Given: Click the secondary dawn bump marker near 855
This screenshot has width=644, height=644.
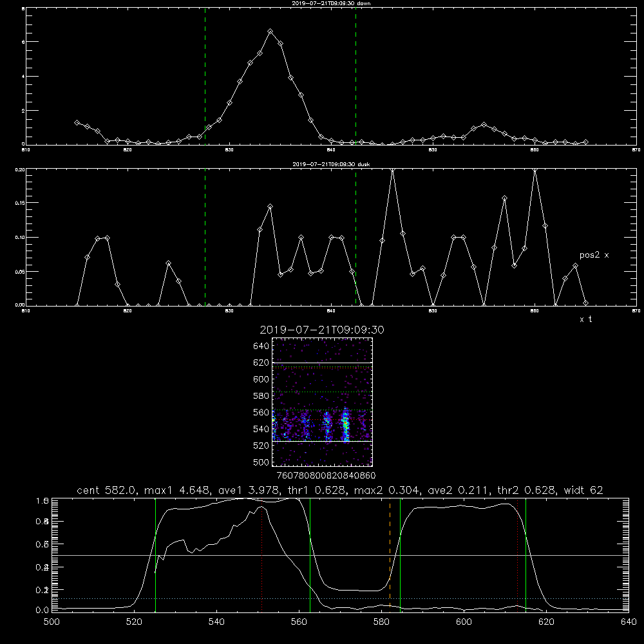Looking at the screenshot, I should tap(484, 124).
